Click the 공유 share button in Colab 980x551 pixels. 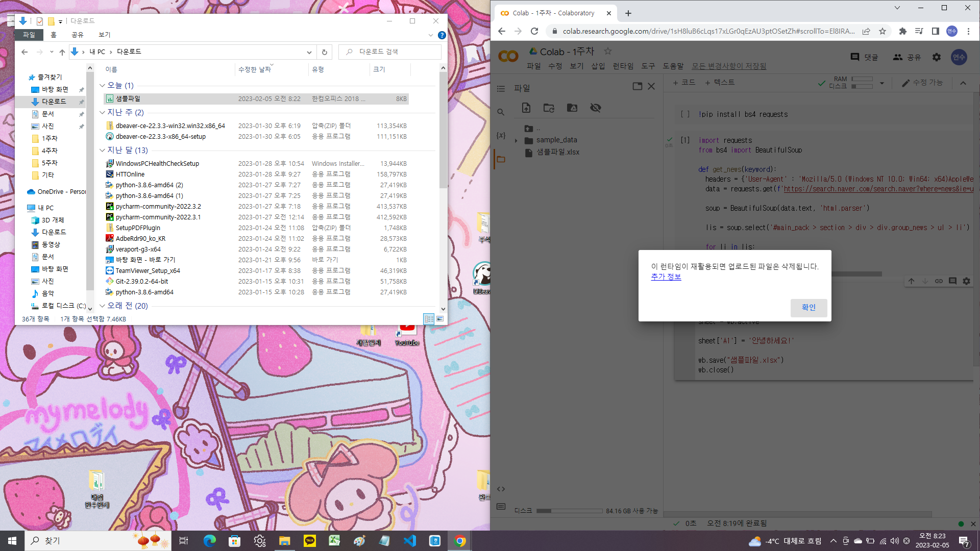pos(907,57)
